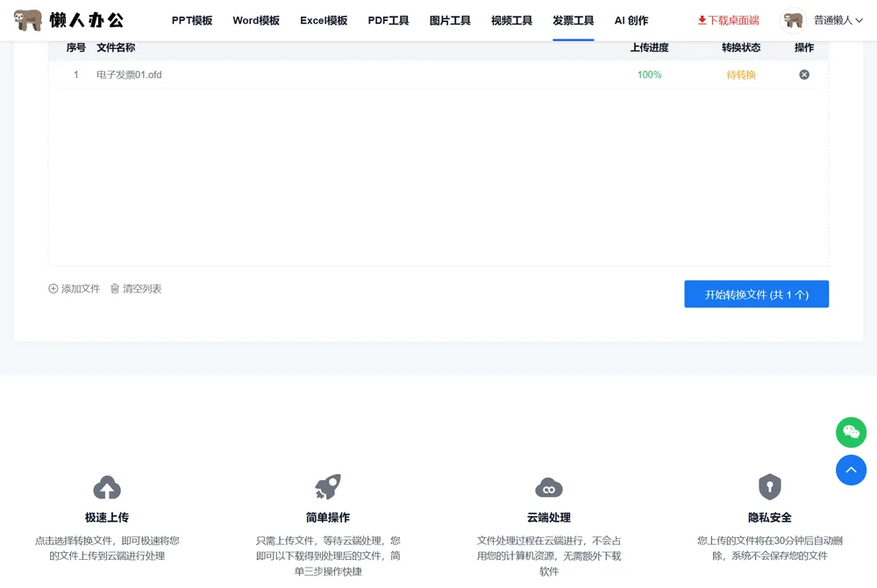The width and height of the screenshot is (877, 588).
Task: Click the 待转换 status text
Action: [x=741, y=74]
